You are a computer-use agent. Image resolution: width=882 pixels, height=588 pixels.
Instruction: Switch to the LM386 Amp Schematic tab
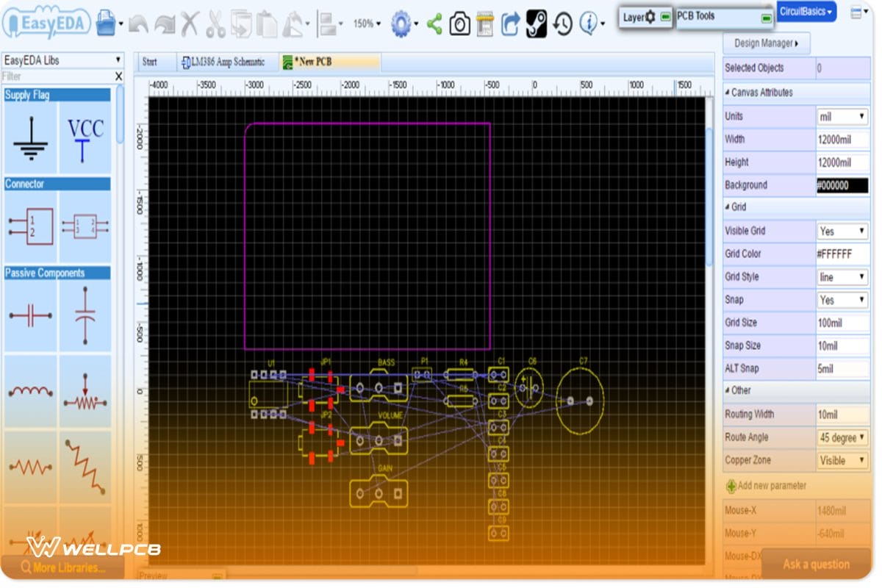tap(224, 62)
